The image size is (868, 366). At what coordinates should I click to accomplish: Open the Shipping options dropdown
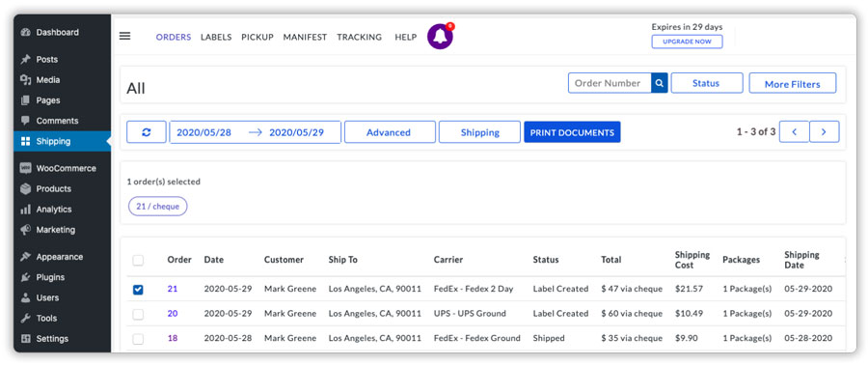tap(480, 132)
